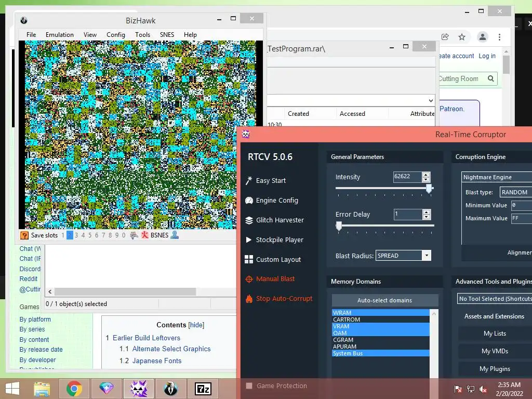This screenshot has height=399, width=532.
Task: Click the Real-Time Corruptor title bar icon
Action: tap(246, 134)
